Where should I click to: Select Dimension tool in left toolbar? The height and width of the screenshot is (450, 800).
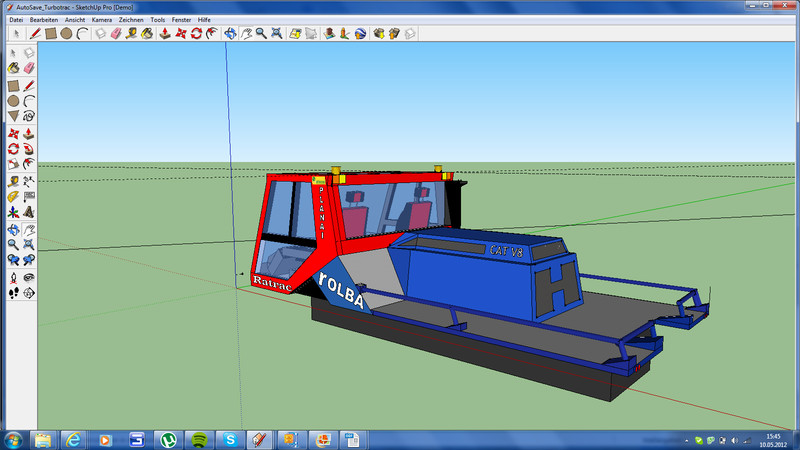pos(29,182)
